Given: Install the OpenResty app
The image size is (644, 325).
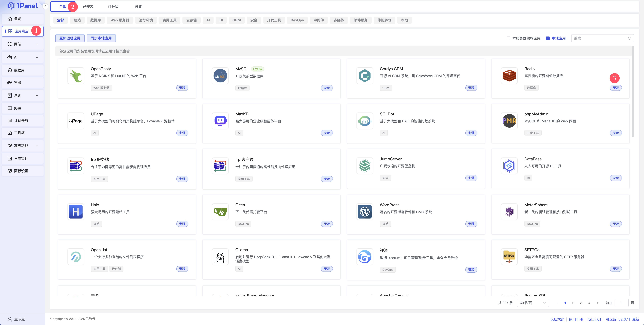Looking at the screenshot, I should tap(182, 88).
